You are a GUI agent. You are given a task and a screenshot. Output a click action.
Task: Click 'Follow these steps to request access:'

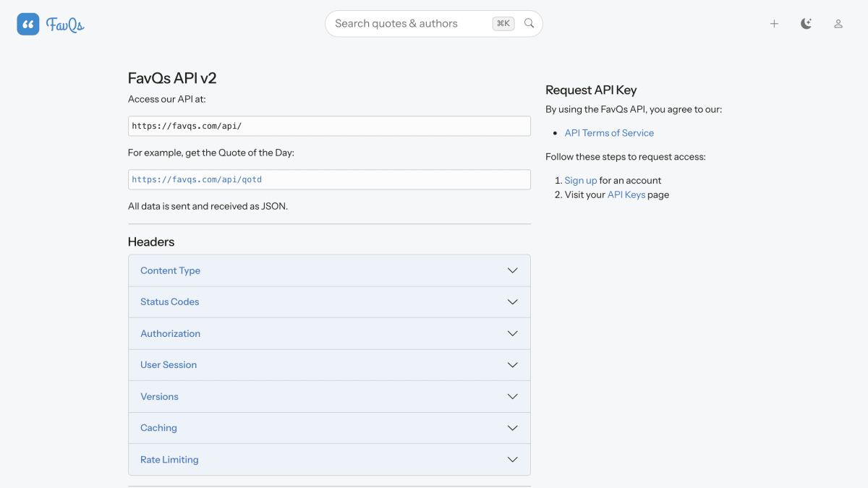click(626, 157)
